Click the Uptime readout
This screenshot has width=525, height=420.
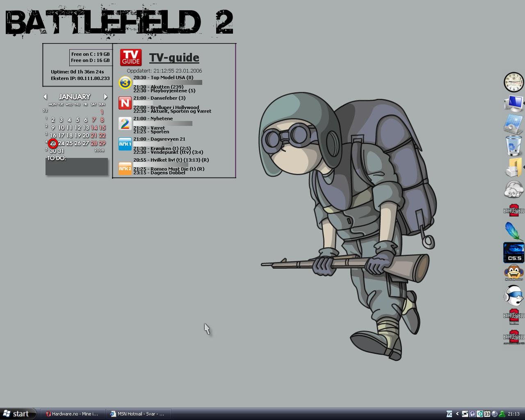[77, 72]
